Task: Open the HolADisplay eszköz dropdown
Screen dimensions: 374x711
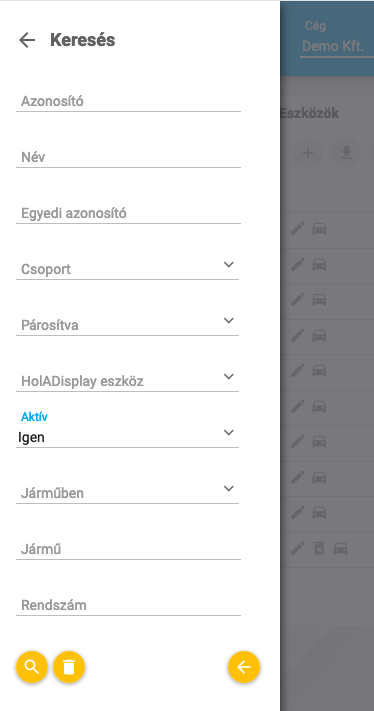Action: click(x=127, y=379)
